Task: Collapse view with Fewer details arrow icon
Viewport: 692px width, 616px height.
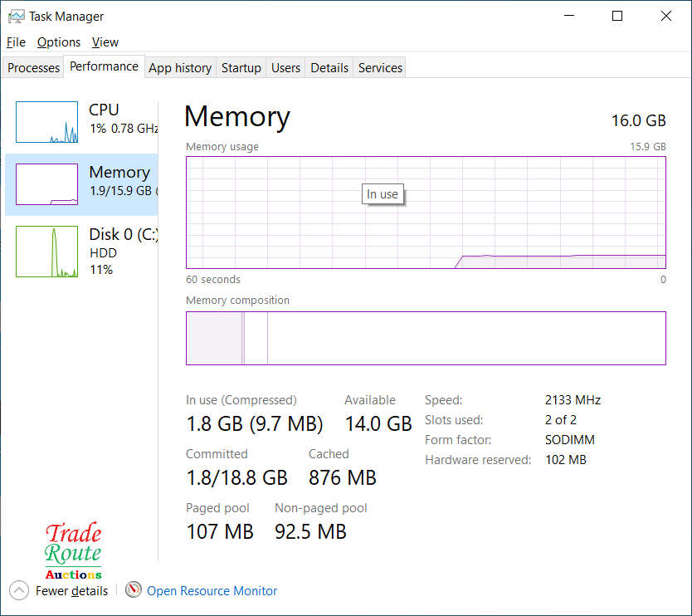Action: click(19, 590)
